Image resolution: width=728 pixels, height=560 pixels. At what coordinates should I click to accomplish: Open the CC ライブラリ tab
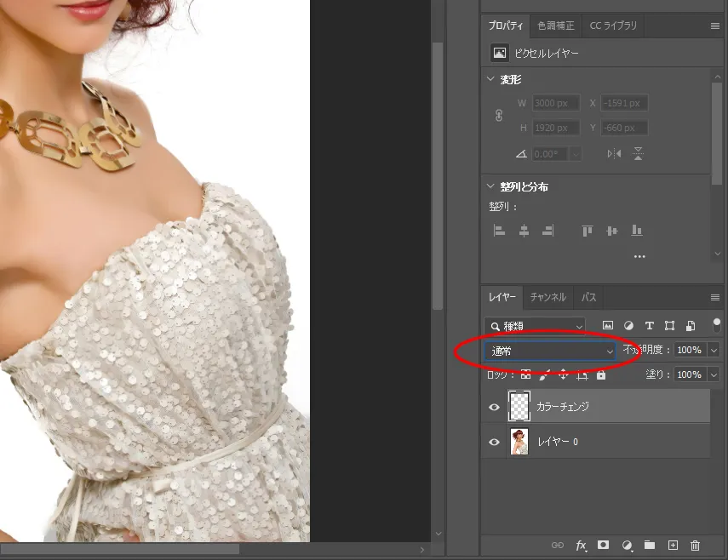(x=612, y=26)
